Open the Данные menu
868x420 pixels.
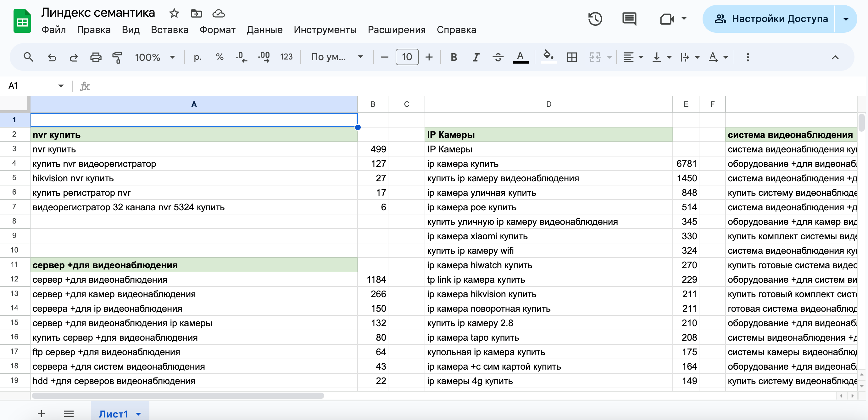[264, 30]
